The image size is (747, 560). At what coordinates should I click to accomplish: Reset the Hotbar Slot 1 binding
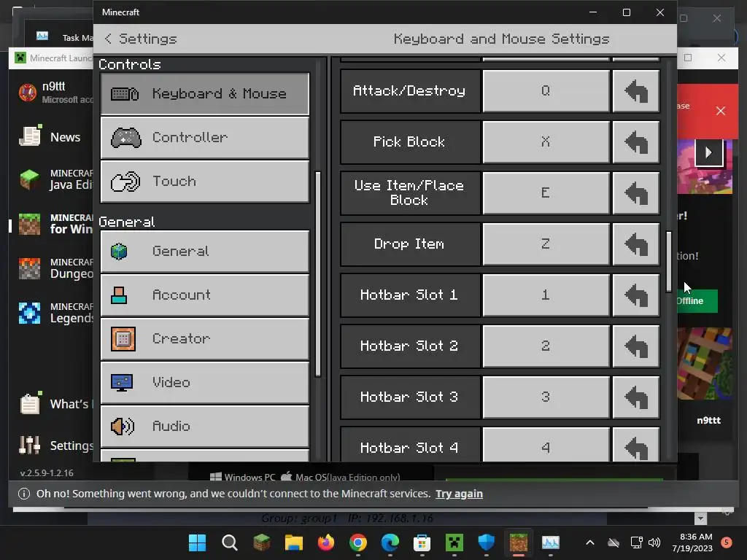pyautogui.click(x=636, y=295)
